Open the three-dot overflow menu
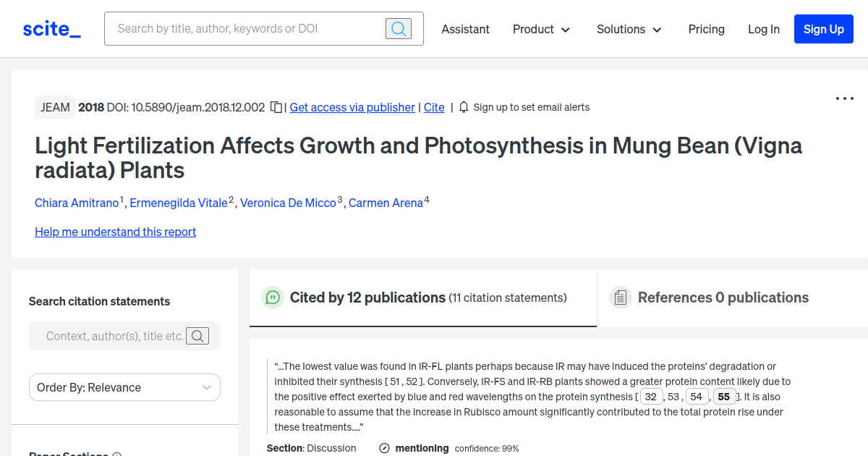This screenshot has height=456, width=868. click(844, 98)
